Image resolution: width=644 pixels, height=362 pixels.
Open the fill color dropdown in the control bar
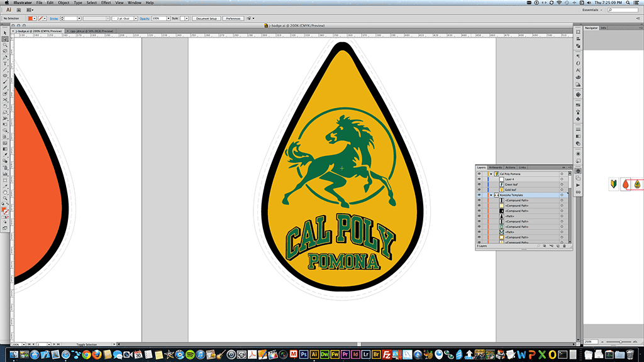35,18
